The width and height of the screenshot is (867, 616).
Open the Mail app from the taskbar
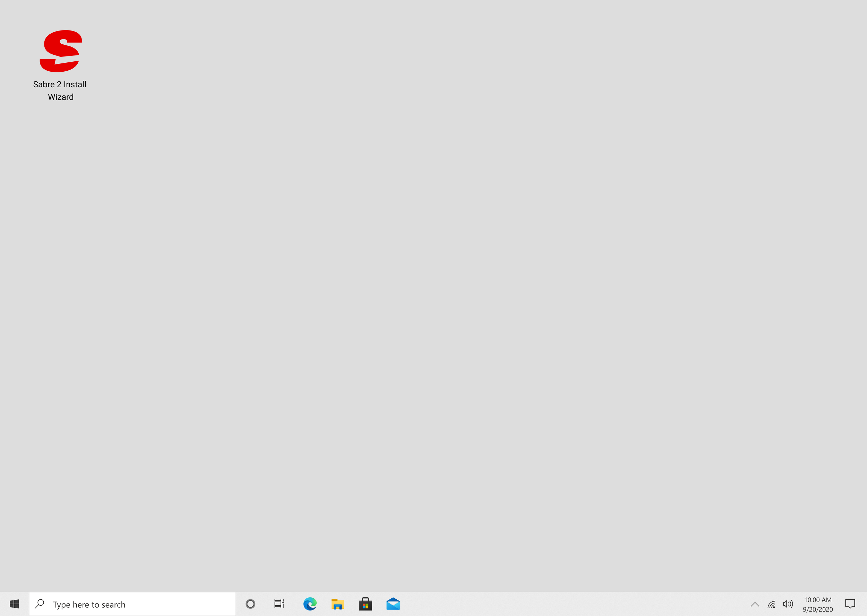(393, 604)
